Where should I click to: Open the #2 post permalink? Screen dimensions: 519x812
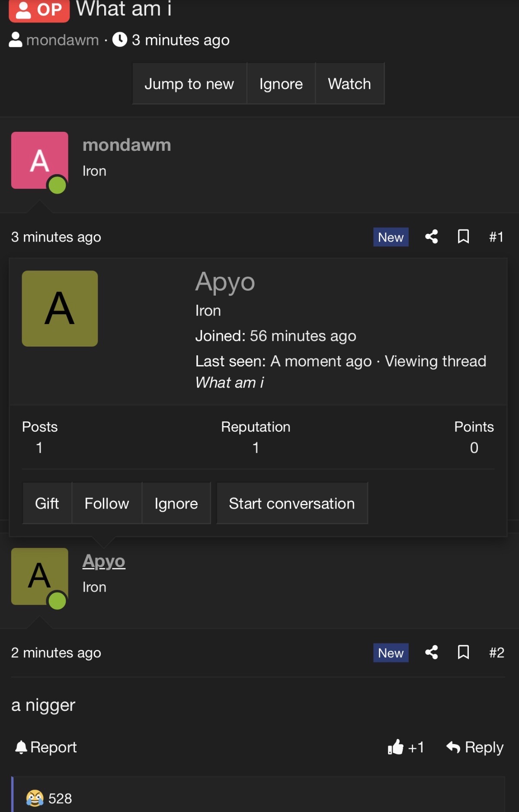(x=497, y=653)
